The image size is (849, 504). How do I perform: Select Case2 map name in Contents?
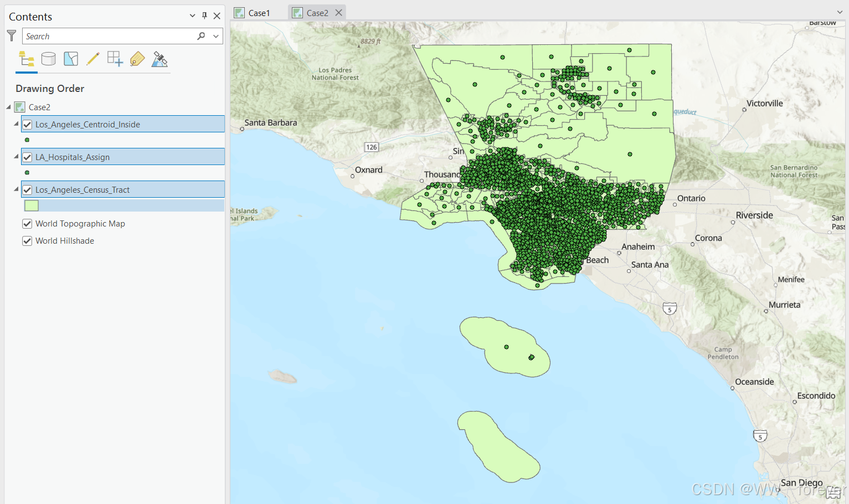(39, 107)
